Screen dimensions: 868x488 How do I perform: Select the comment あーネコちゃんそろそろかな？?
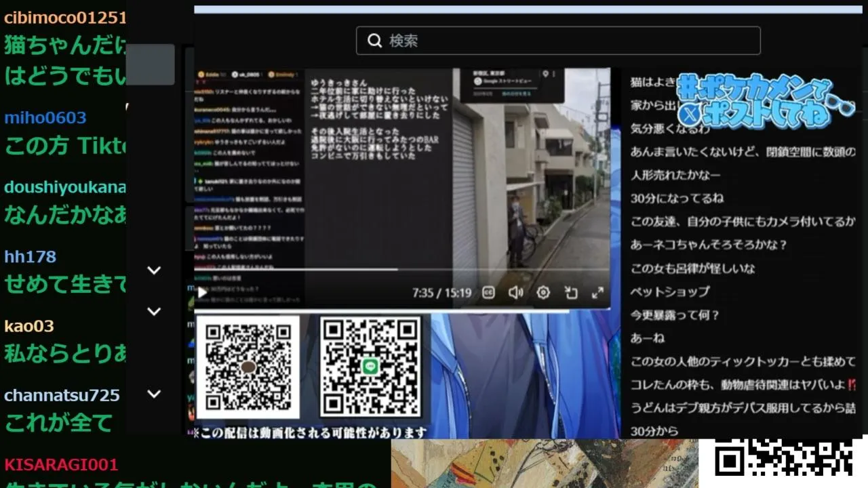click(709, 245)
